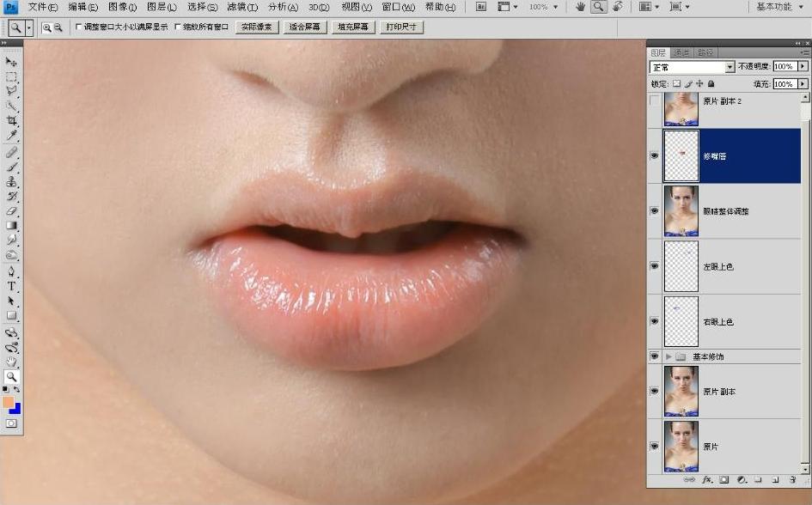Lock all layer attributes
The width and height of the screenshot is (812, 505).
click(x=711, y=83)
